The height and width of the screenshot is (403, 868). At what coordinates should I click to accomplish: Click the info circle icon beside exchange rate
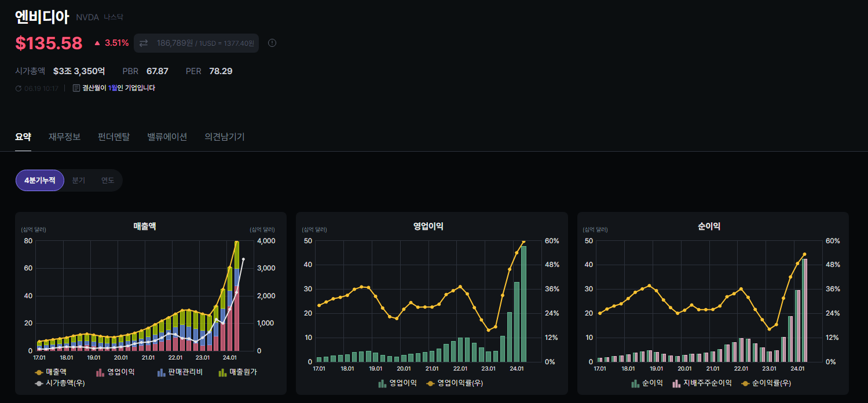click(x=272, y=43)
